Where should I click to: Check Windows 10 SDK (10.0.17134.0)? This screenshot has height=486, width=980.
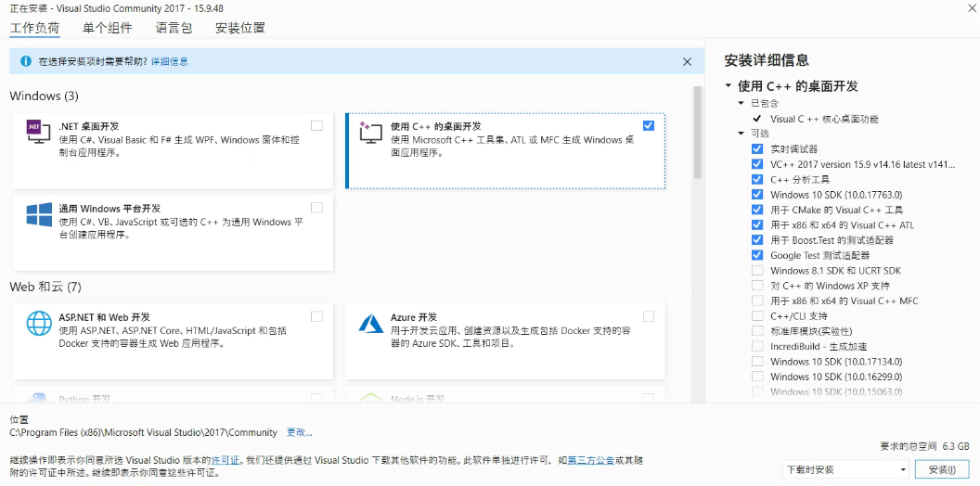click(x=757, y=361)
